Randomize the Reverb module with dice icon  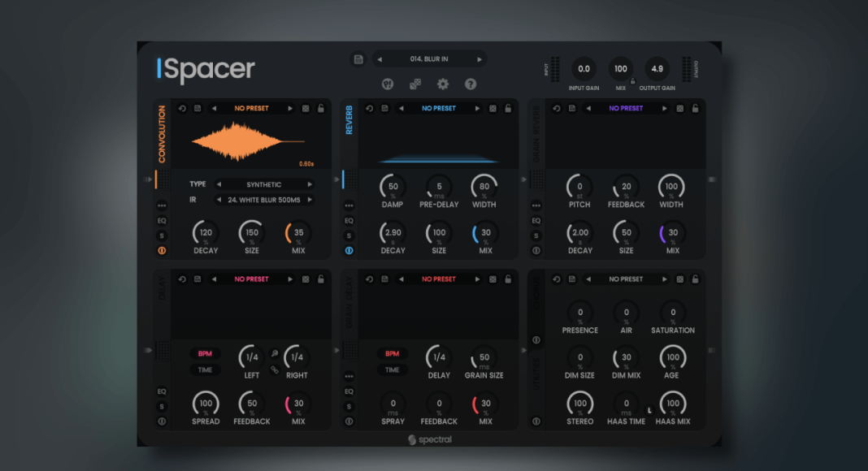pyautogui.click(x=493, y=108)
